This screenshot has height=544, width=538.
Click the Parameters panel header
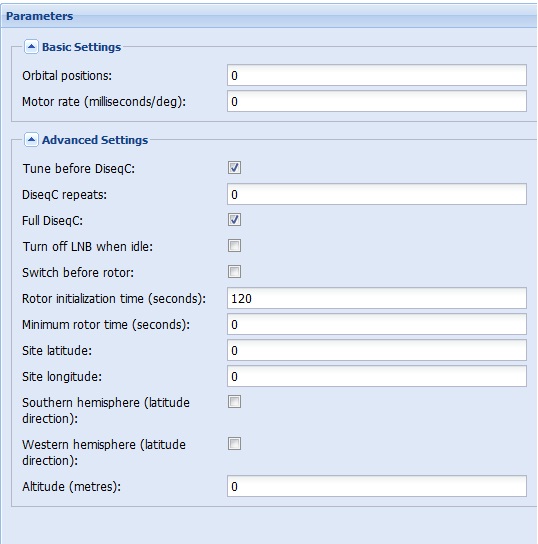[x=269, y=16]
